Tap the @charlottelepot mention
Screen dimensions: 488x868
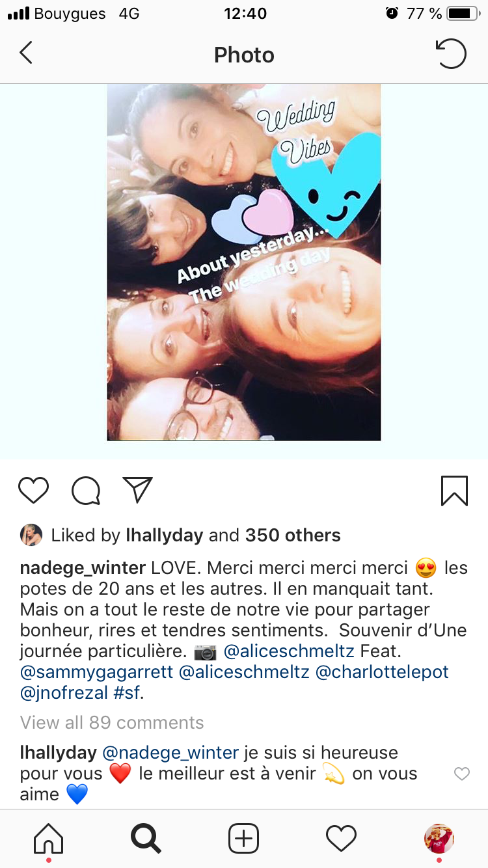(382, 672)
